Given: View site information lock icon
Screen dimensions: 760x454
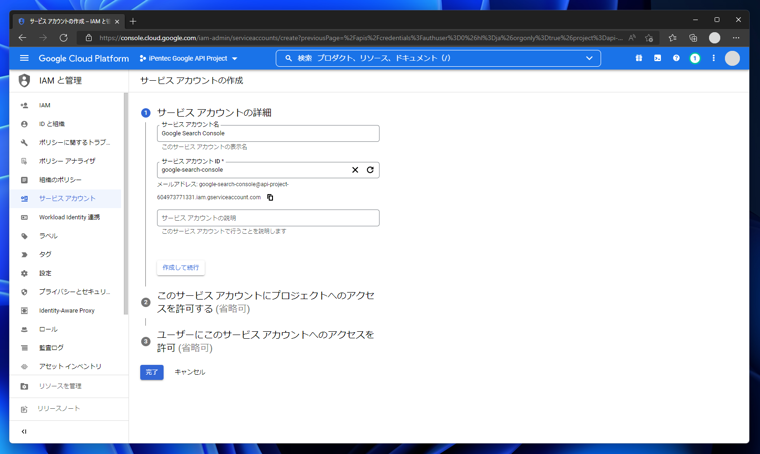Looking at the screenshot, I should [x=89, y=38].
